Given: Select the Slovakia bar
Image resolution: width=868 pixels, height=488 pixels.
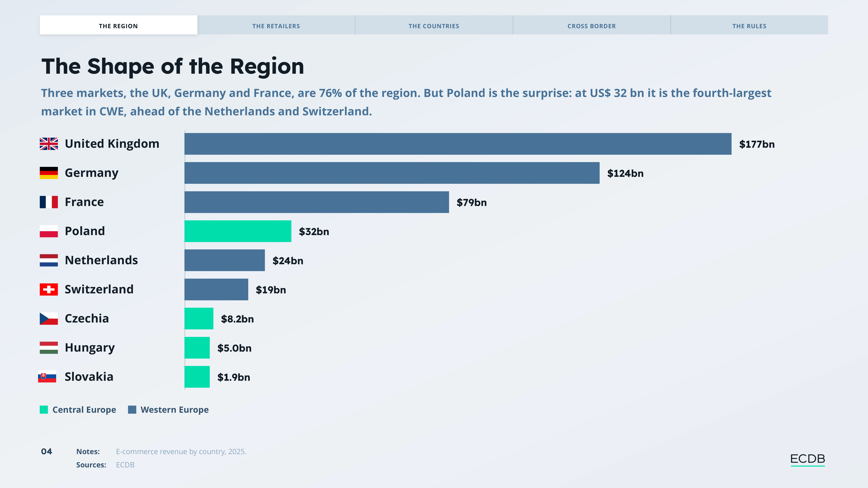Looking at the screenshot, I should coord(197,377).
